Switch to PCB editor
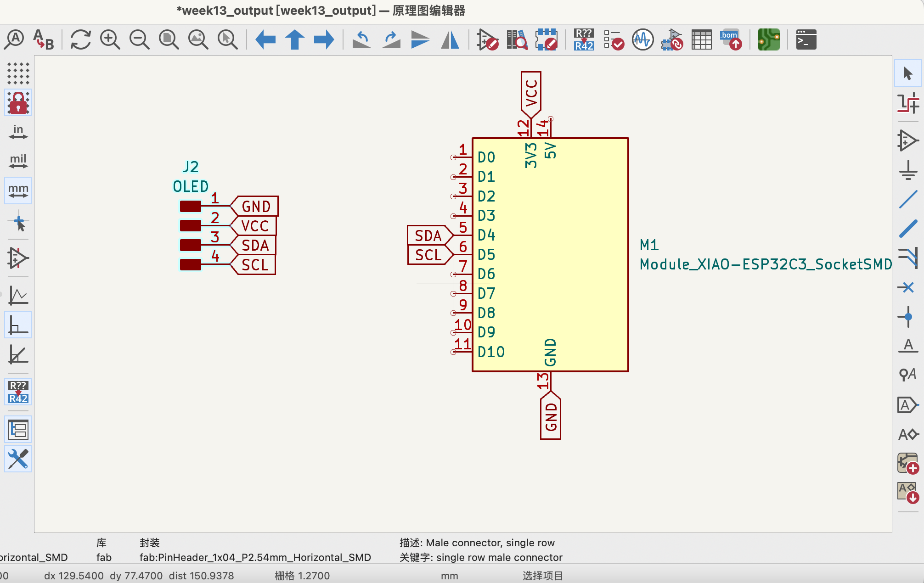Image resolution: width=924 pixels, height=583 pixels. point(769,39)
